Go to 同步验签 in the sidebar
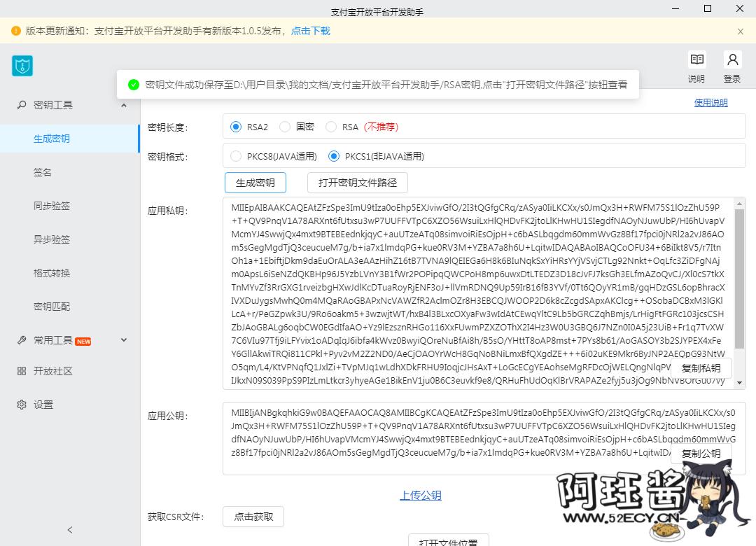Screen dimensions: 756x546 pos(70,206)
